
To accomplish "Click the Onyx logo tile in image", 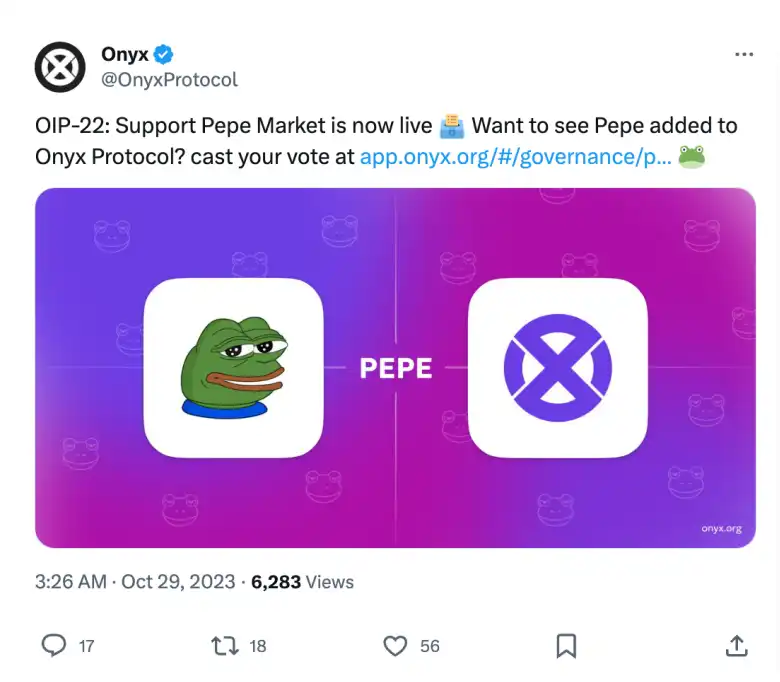I will tap(557, 367).
